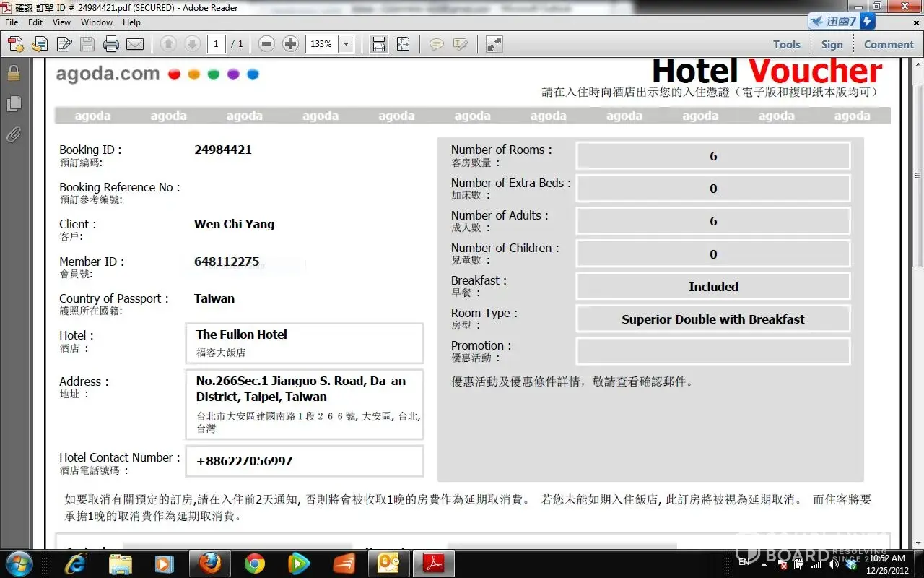
Task: Open the Comment pane
Action: click(889, 44)
